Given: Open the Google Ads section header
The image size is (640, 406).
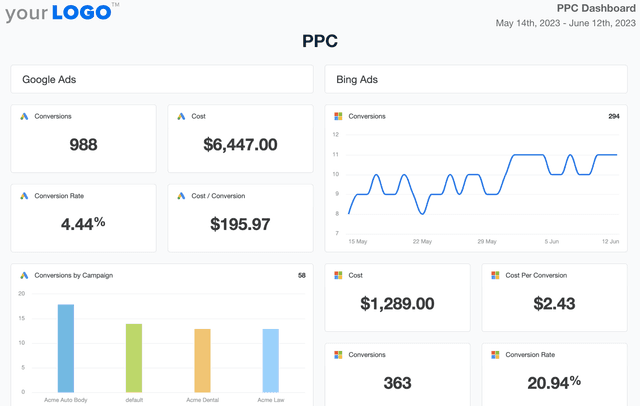Looking at the screenshot, I should 162,79.
